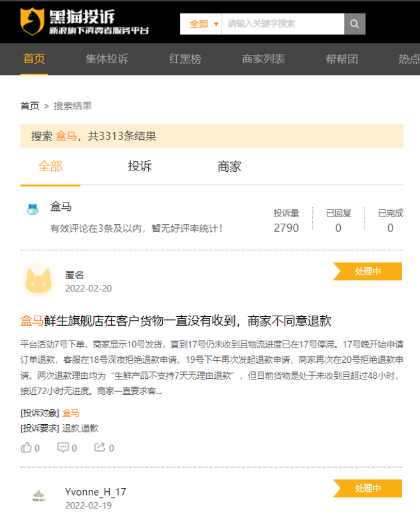Open the 首页 navigation menu item
420x520 pixels.
click(x=34, y=59)
